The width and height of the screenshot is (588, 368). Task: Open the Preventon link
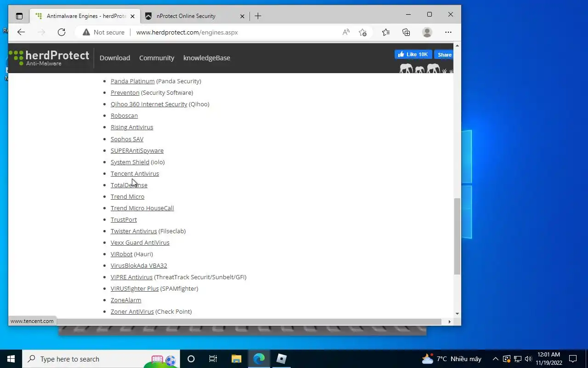pyautogui.click(x=125, y=92)
